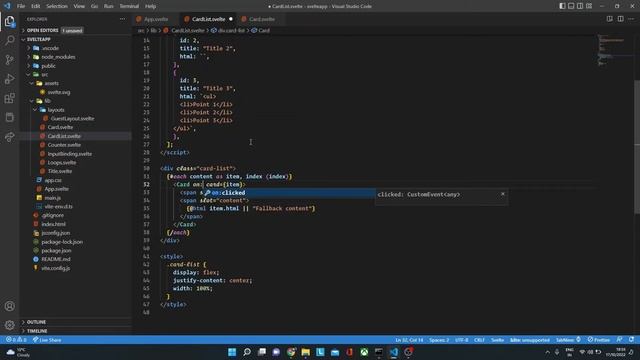
Task: Open GuestLayout.svelte in explorer
Action: [72, 118]
